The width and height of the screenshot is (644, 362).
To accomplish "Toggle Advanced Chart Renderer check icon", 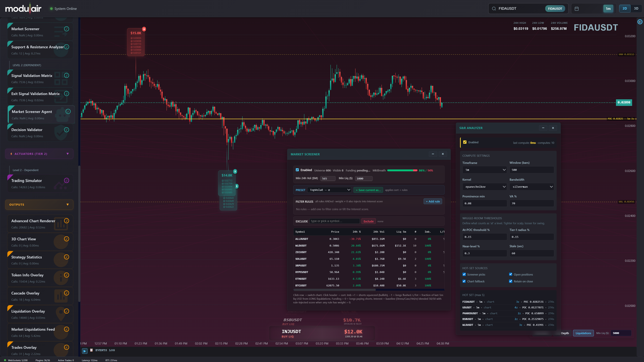I will [67, 221].
